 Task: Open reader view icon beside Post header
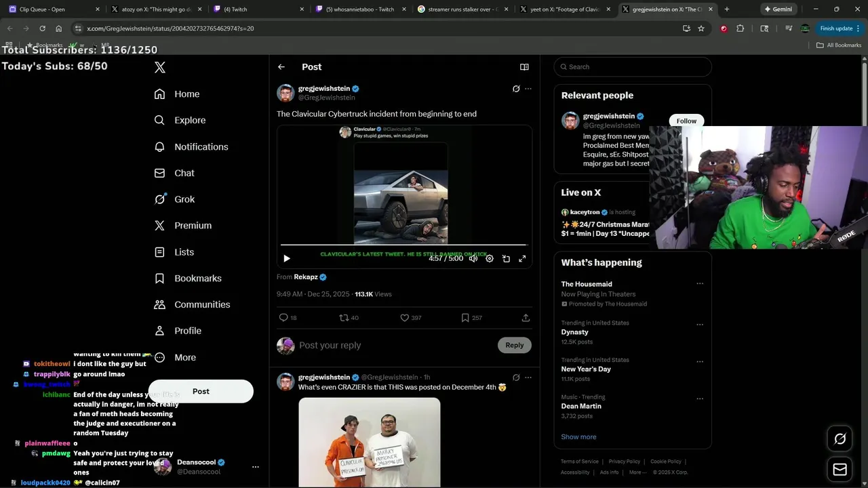tap(524, 67)
